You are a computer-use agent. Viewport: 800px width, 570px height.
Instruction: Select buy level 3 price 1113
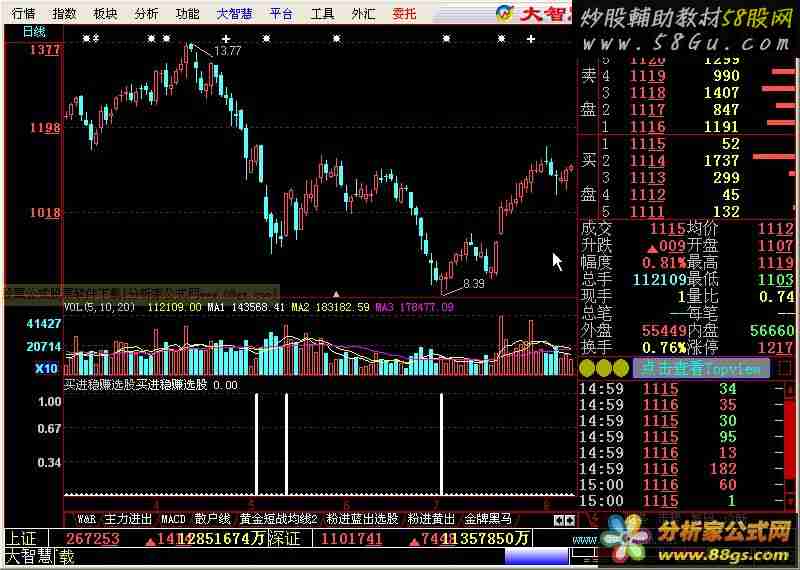pyautogui.click(x=647, y=178)
